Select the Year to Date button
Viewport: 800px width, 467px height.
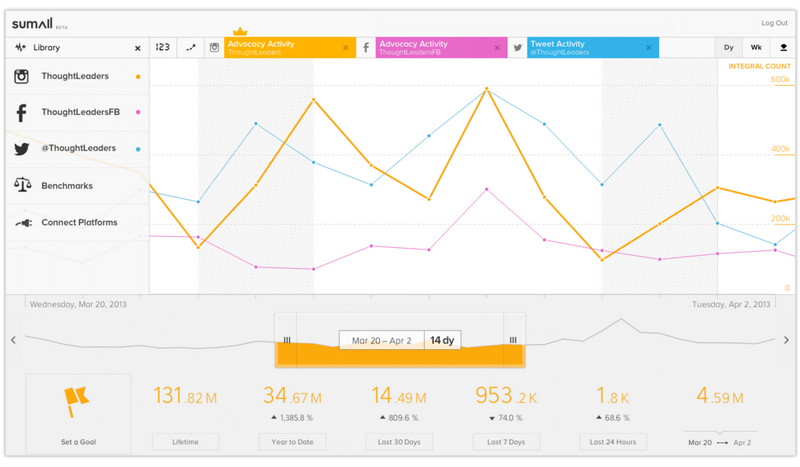click(292, 442)
